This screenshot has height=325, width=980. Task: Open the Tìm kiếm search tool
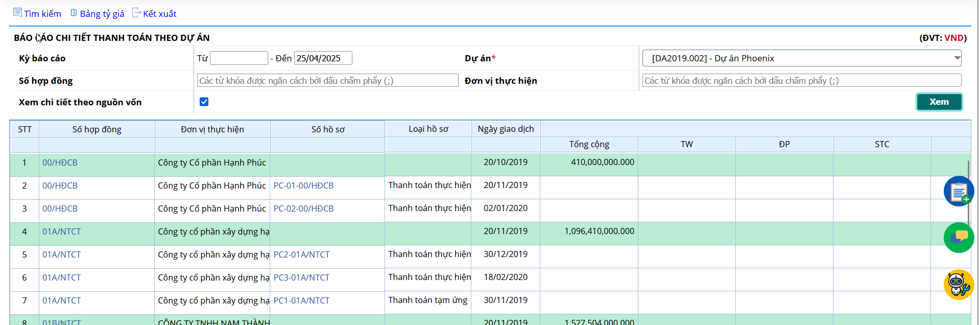coord(37,13)
